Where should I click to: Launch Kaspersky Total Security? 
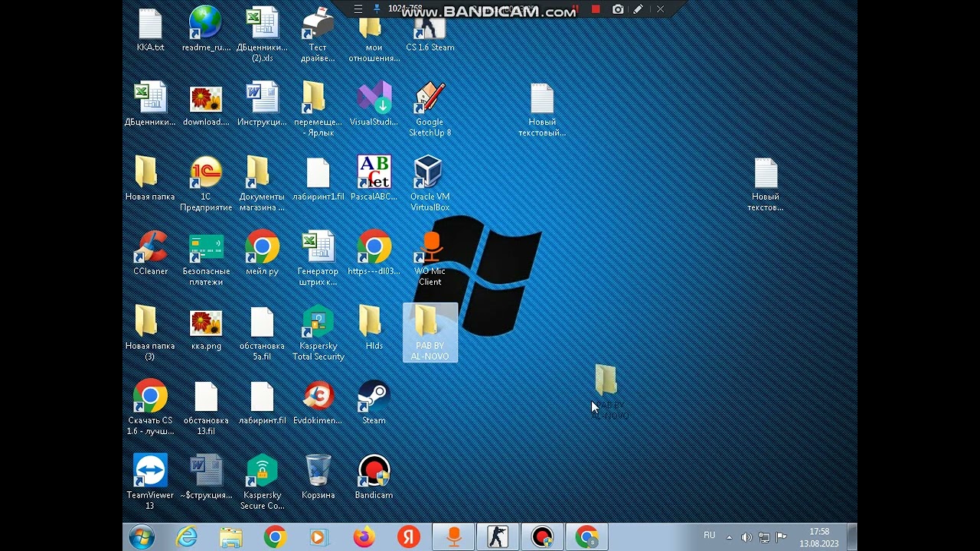pos(318,334)
